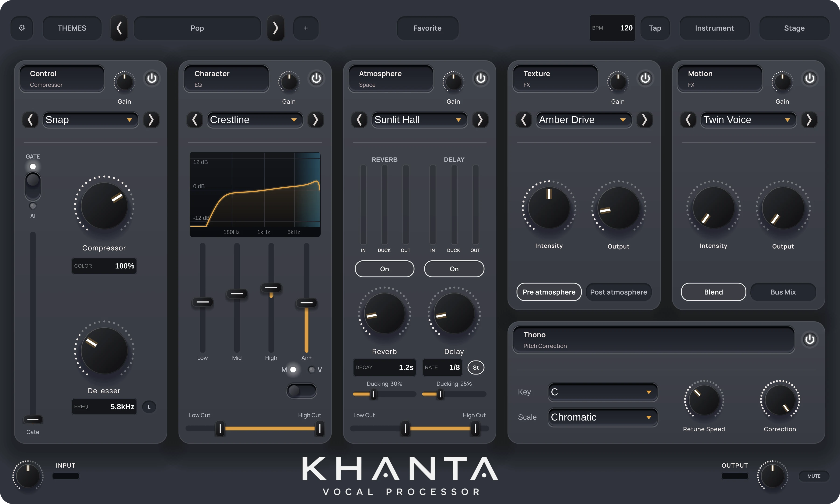This screenshot has width=840, height=504.
Task: Toggle the Texture module power icon
Action: point(645,78)
